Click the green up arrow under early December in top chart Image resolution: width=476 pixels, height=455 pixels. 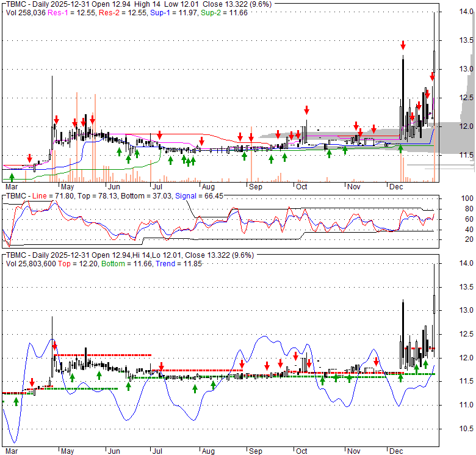coord(401,147)
